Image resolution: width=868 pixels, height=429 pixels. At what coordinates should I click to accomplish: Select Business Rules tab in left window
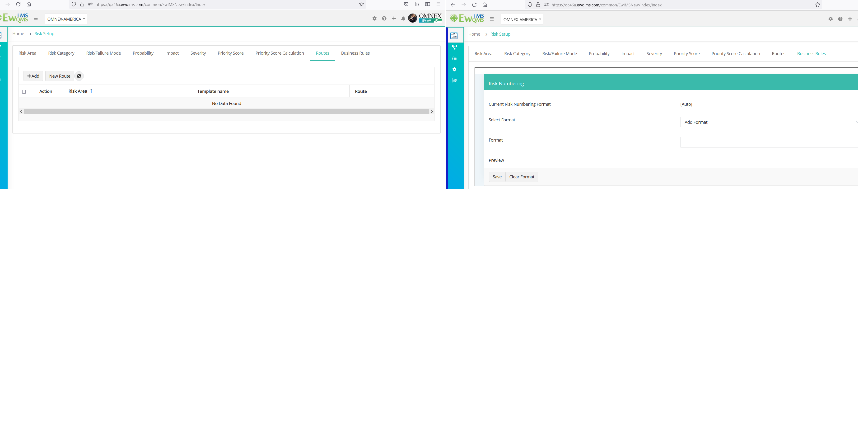pyautogui.click(x=355, y=53)
